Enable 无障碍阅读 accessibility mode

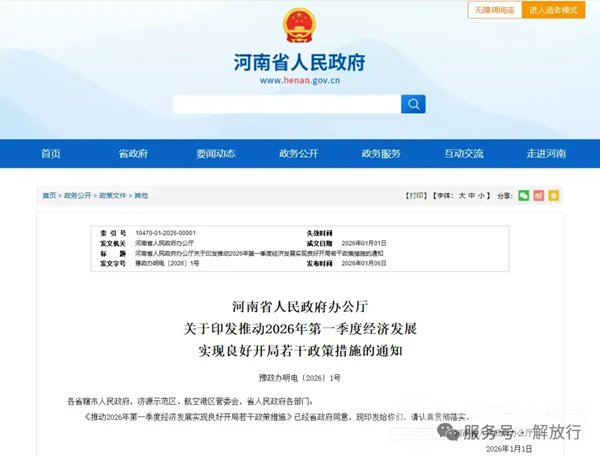point(494,10)
